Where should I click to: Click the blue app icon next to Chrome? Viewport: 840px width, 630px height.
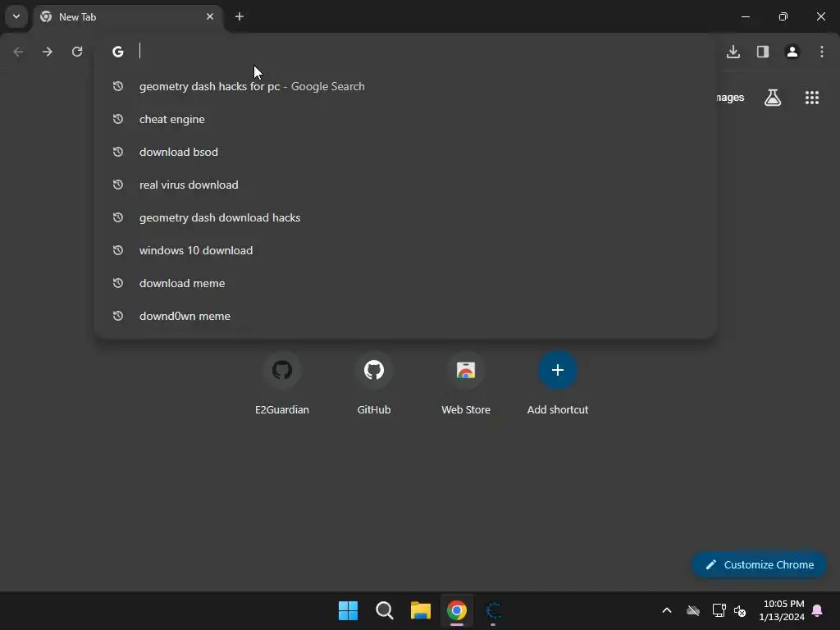[493, 610]
